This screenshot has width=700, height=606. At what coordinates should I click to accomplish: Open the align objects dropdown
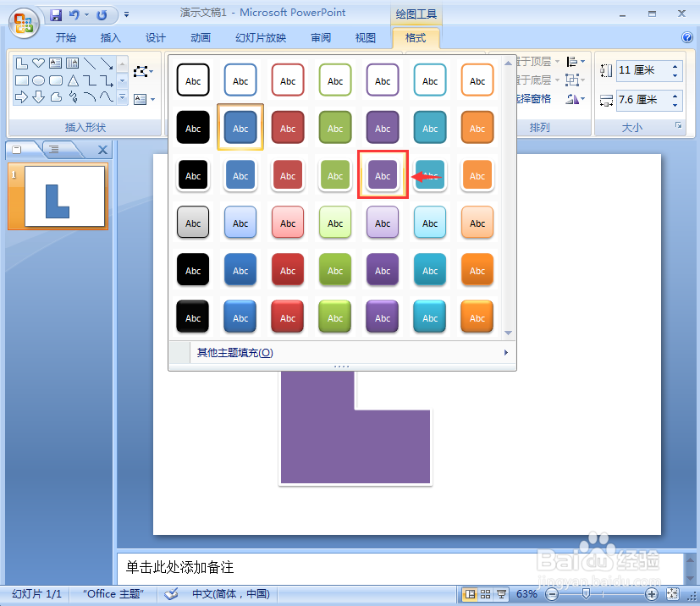point(576,62)
